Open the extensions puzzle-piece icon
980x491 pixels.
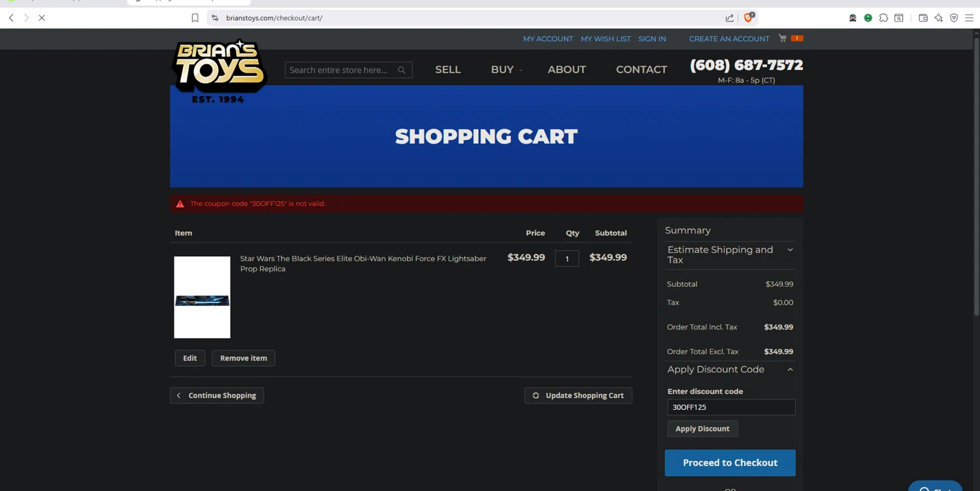tap(883, 18)
